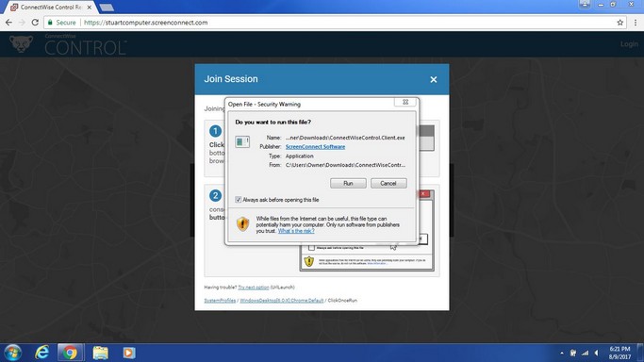The width and height of the screenshot is (644, 362).
Task: Select the ConnectWise Control browser tab
Action: (50, 8)
